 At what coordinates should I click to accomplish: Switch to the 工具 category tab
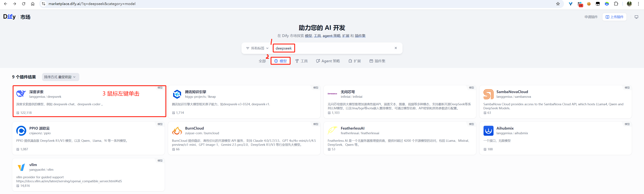coord(302,61)
